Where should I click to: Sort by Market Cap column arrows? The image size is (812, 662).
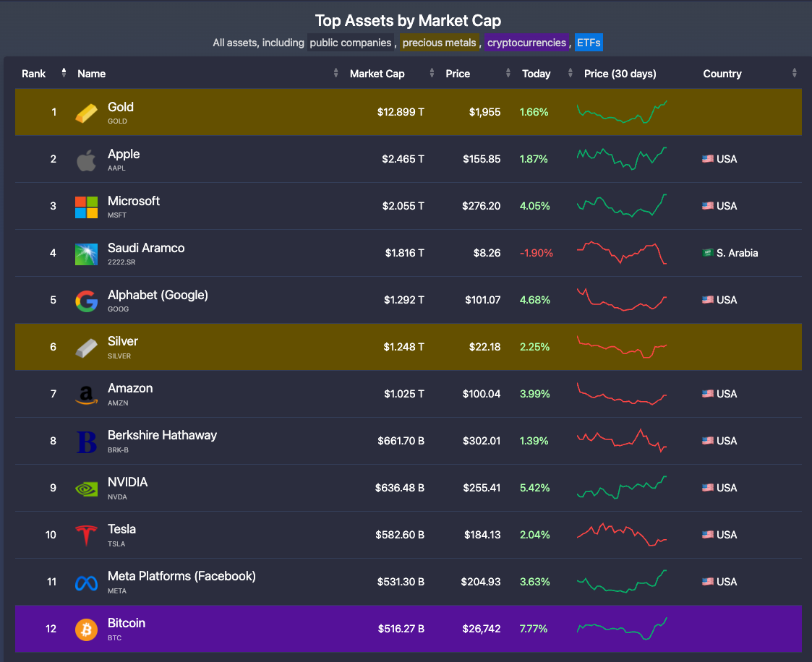pos(432,73)
